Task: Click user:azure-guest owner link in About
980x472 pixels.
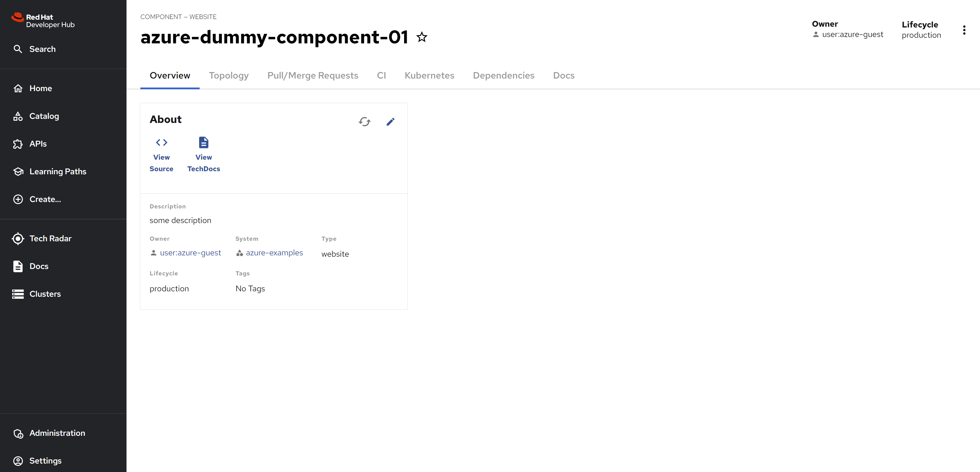Action: click(x=190, y=253)
